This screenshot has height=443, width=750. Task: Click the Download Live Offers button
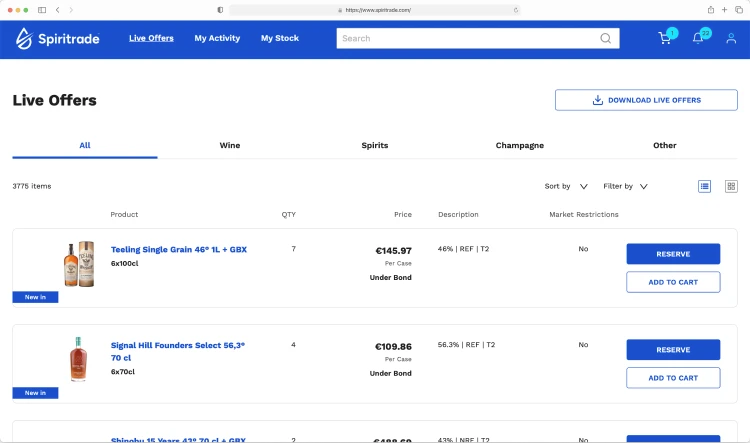tap(646, 100)
